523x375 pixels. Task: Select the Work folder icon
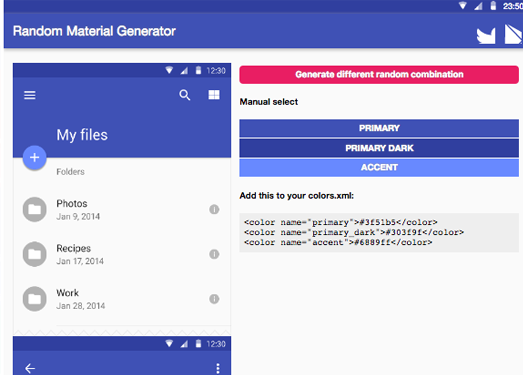pyautogui.click(x=34, y=299)
